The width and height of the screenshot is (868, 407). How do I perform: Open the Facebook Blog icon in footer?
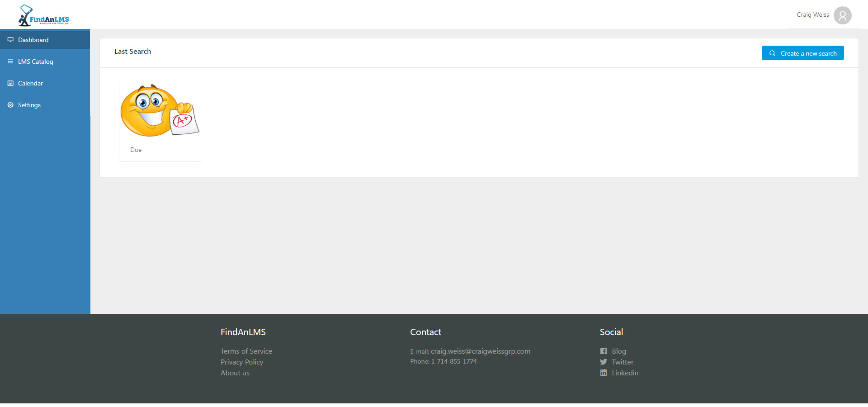(x=603, y=351)
